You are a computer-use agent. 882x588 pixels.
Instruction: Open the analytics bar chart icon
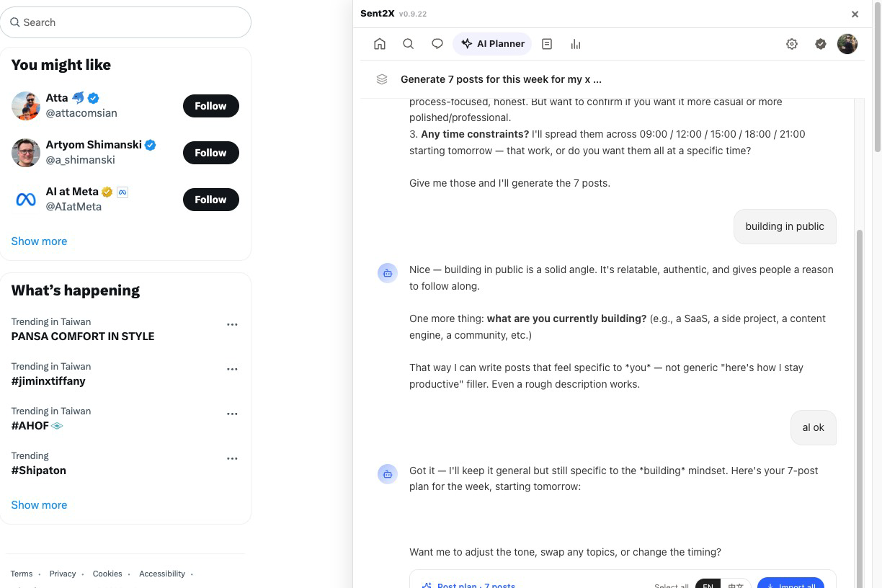(x=576, y=44)
